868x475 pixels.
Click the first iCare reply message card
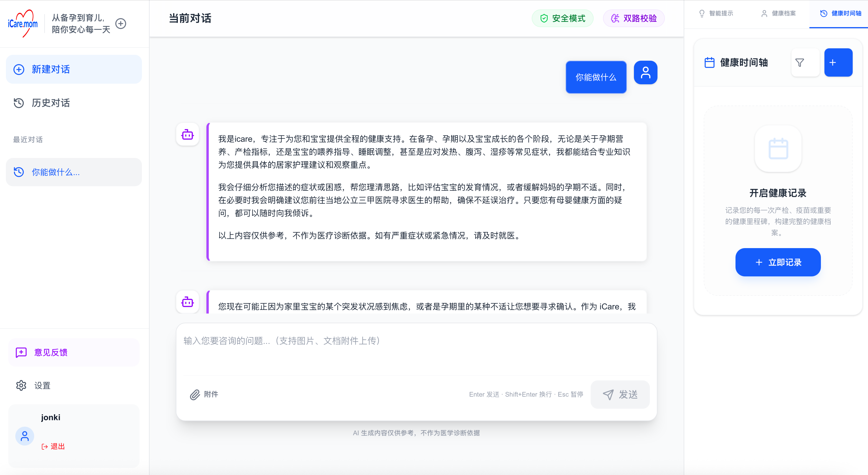(x=427, y=192)
